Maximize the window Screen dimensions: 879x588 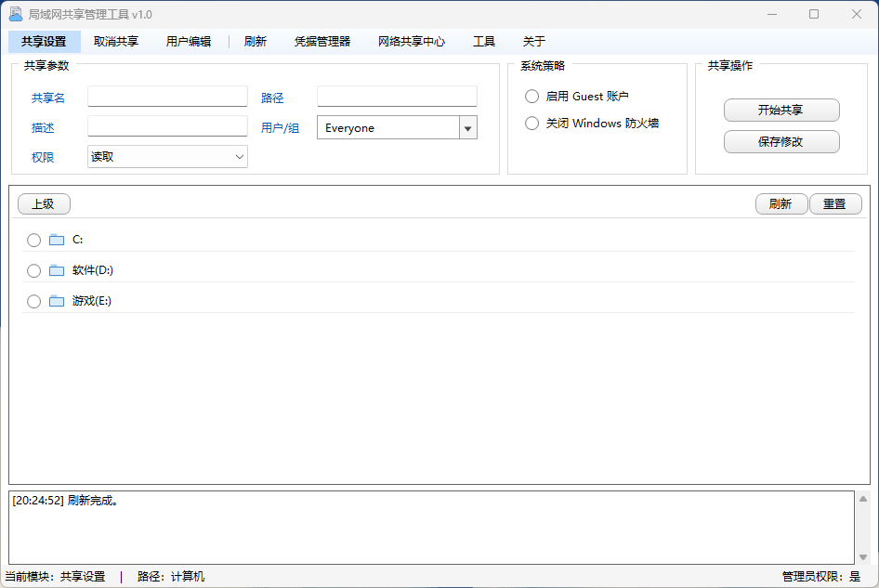click(814, 14)
